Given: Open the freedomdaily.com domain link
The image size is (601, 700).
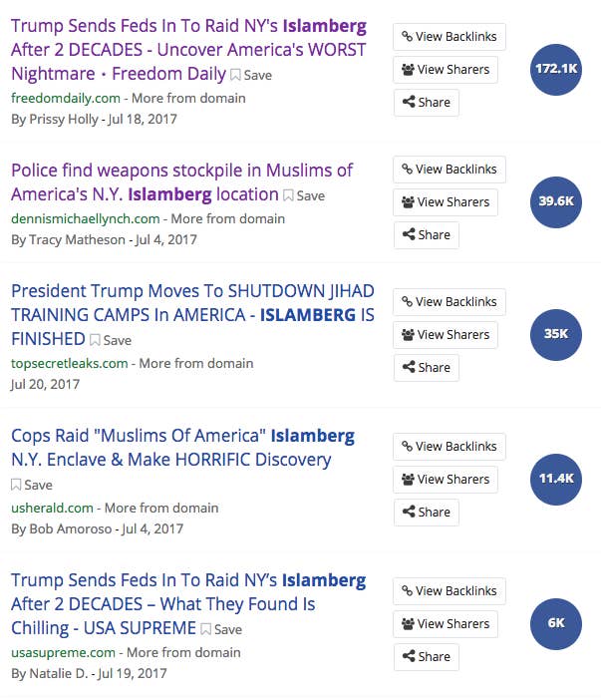Looking at the screenshot, I should coord(66,98).
